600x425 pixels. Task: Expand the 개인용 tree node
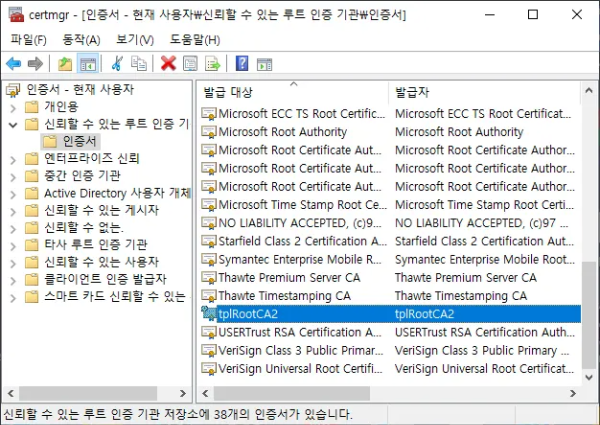(x=13, y=108)
